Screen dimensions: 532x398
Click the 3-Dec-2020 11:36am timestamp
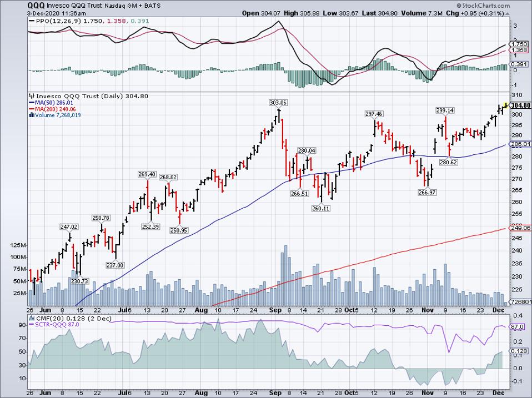click(x=57, y=13)
